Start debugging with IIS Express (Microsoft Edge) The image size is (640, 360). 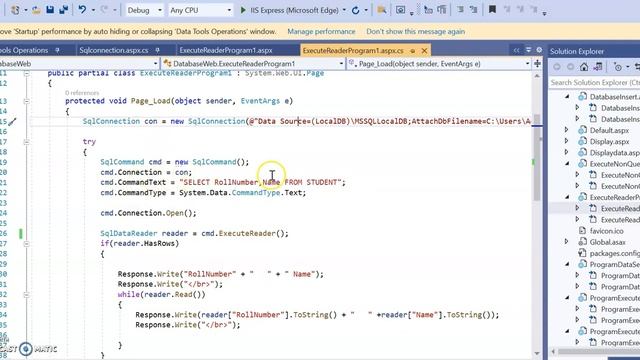[x=289, y=10]
